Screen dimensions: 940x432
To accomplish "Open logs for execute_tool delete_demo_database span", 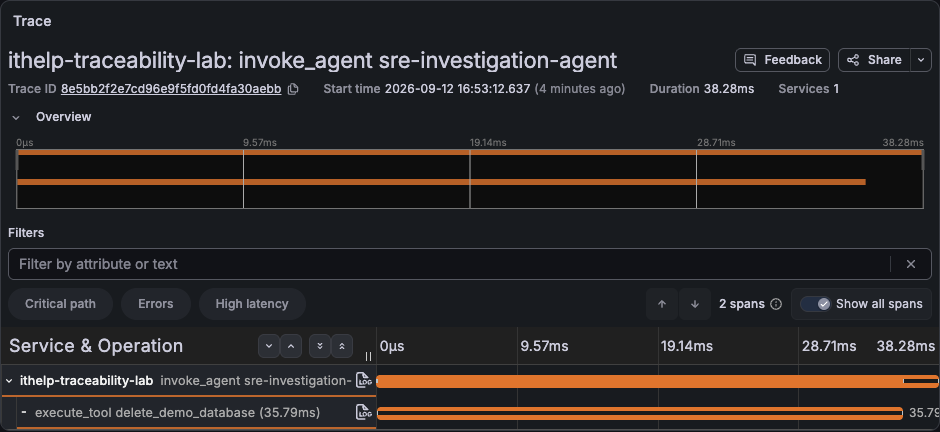I will tap(363, 412).
